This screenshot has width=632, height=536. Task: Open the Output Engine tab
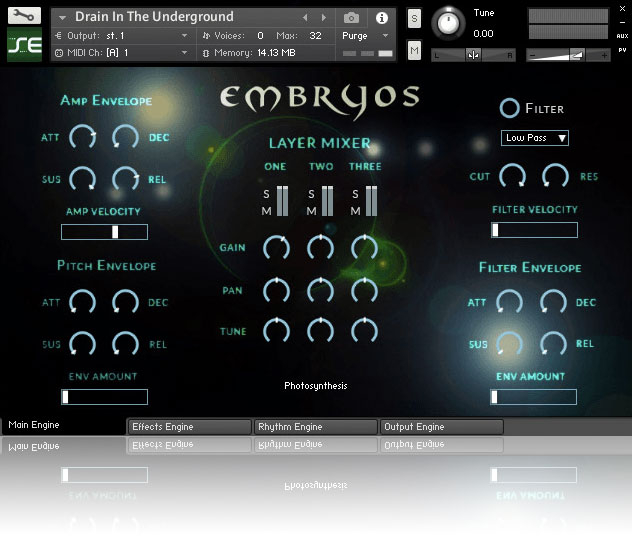(441, 427)
